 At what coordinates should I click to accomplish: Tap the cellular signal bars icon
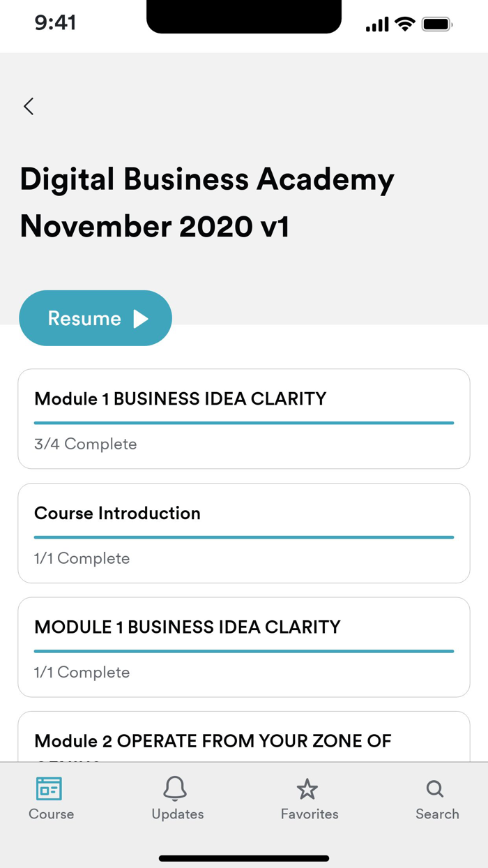tap(376, 23)
